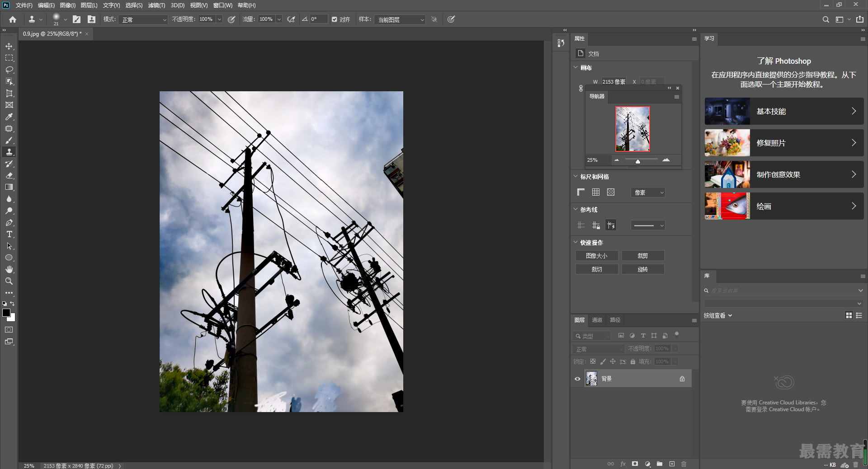Select the Crop tool
The width and height of the screenshot is (868, 469).
pos(9,93)
